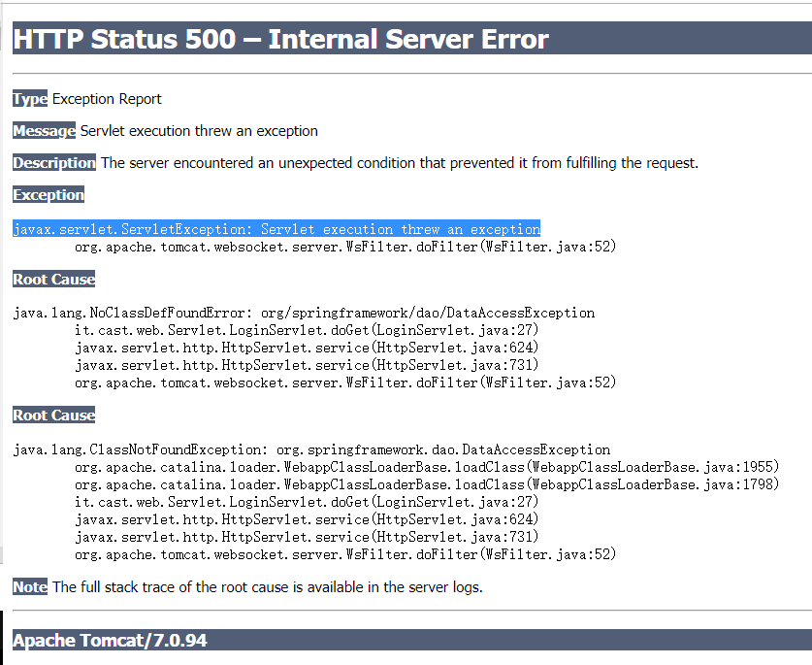Select the WsFilter.doFilter stack trace line

pyautogui.click(x=344, y=246)
